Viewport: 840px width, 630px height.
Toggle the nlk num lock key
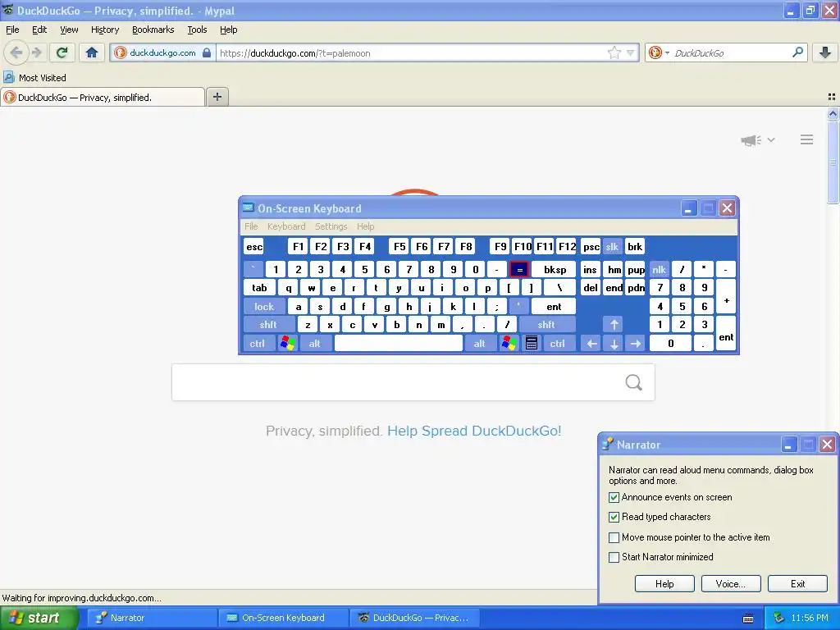coord(659,269)
